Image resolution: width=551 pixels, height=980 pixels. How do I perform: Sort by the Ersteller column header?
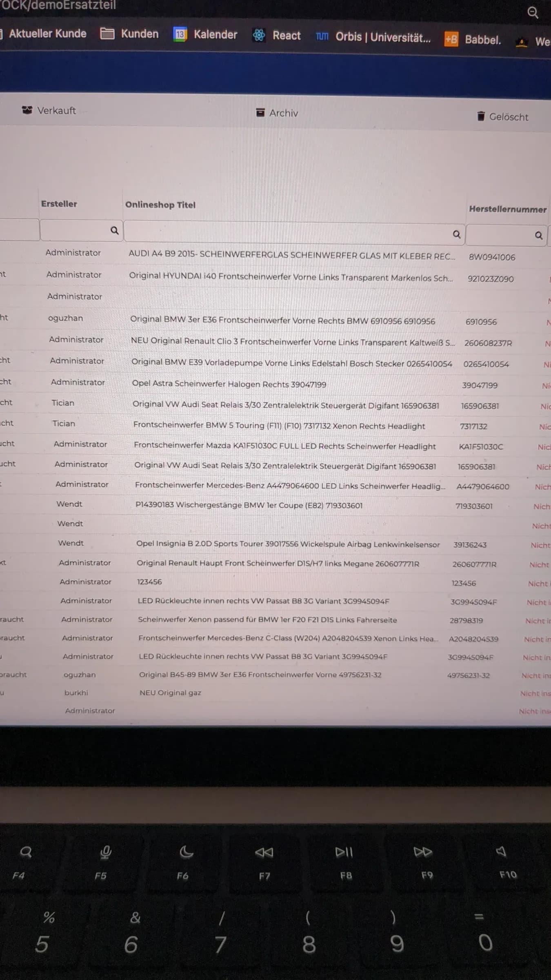[59, 204]
